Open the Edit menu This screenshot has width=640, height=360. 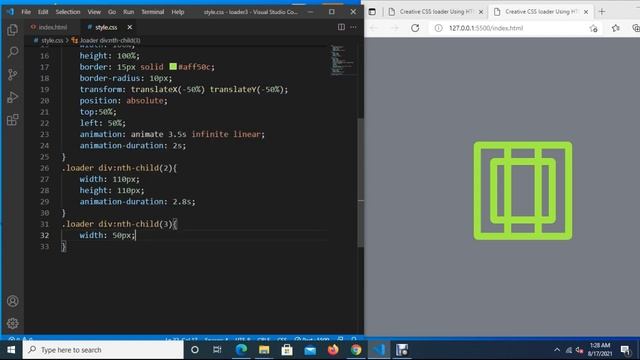pos(43,12)
